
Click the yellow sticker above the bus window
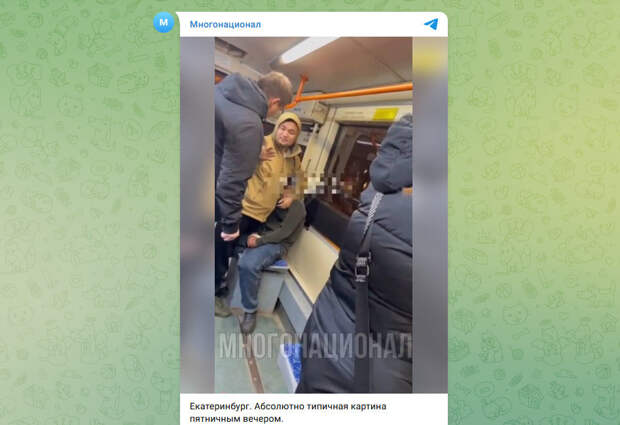coord(385,114)
